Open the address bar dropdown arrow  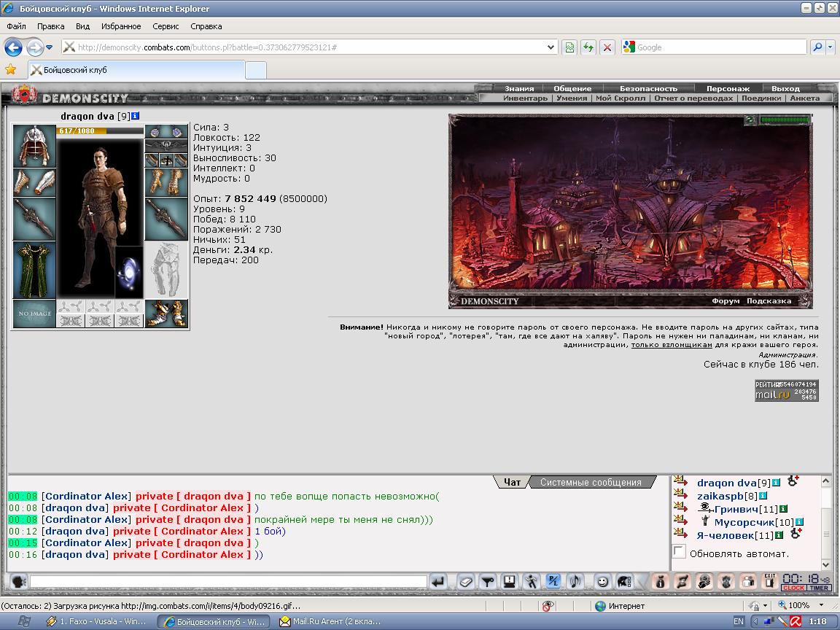551,47
